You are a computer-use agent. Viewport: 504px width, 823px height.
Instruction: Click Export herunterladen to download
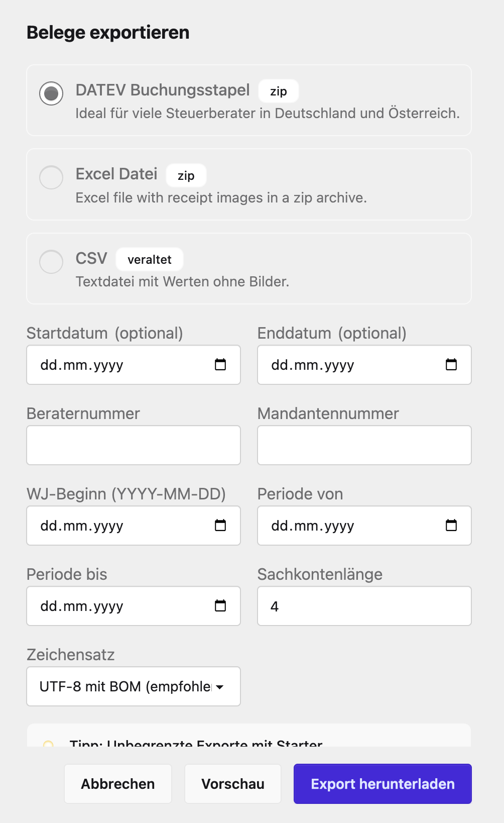[382, 784]
